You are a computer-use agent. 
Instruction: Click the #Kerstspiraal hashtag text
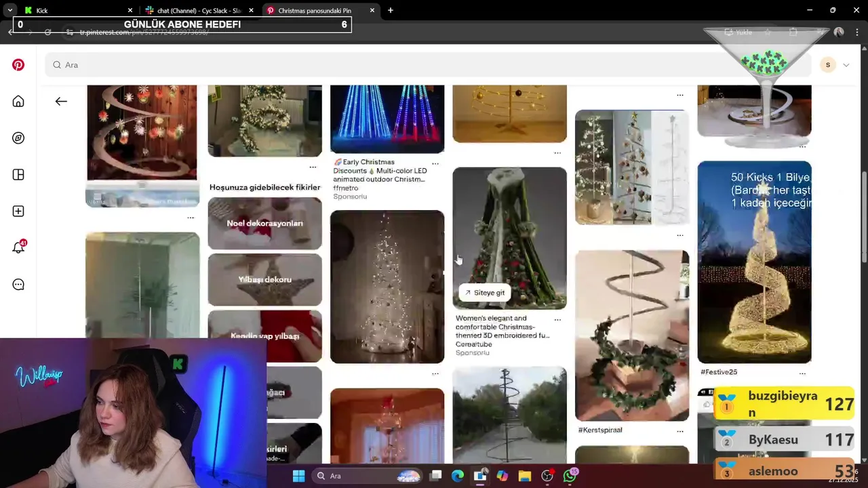[x=600, y=430]
